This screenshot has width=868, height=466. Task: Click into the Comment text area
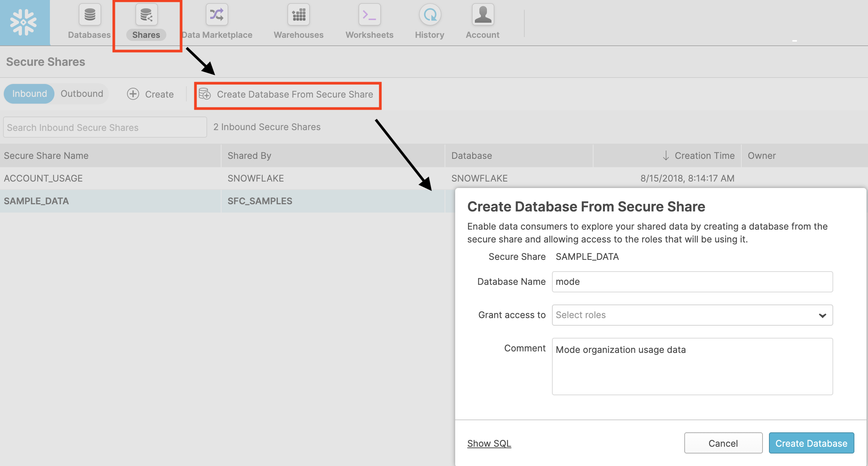(692, 367)
